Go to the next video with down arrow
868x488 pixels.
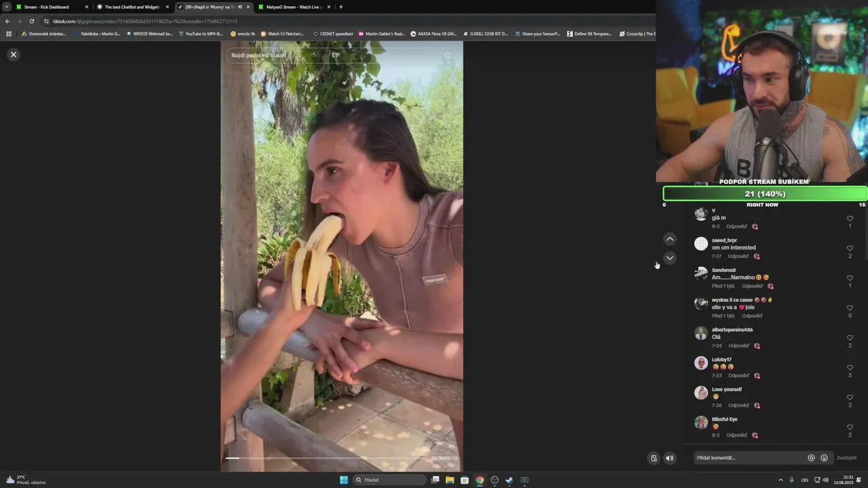pyautogui.click(x=669, y=258)
